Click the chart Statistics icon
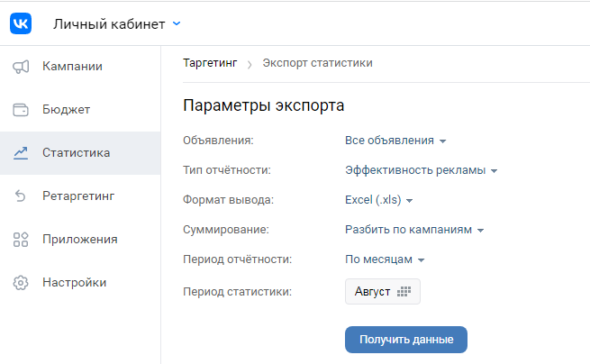Viewport: 590px width, 364px height. pos(21,153)
